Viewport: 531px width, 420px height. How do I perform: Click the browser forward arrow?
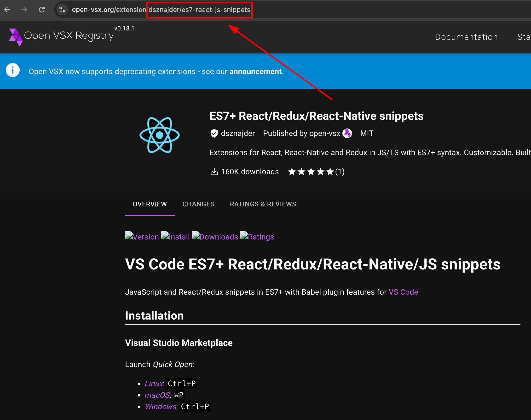pyautogui.click(x=24, y=10)
